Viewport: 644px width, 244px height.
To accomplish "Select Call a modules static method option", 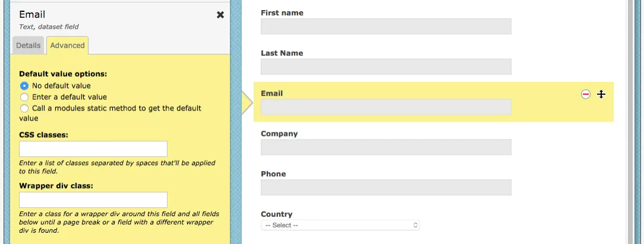I will coord(24,108).
